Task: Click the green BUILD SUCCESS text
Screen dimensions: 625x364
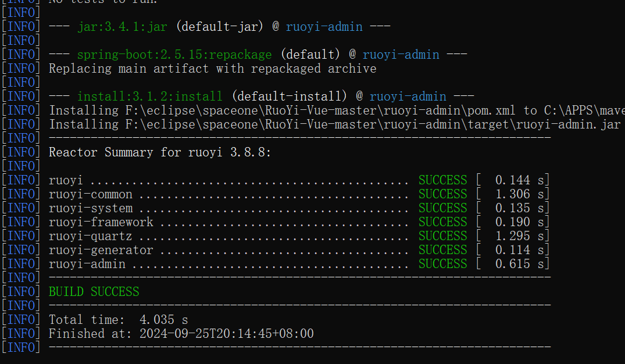Action: (x=94, y=292)
